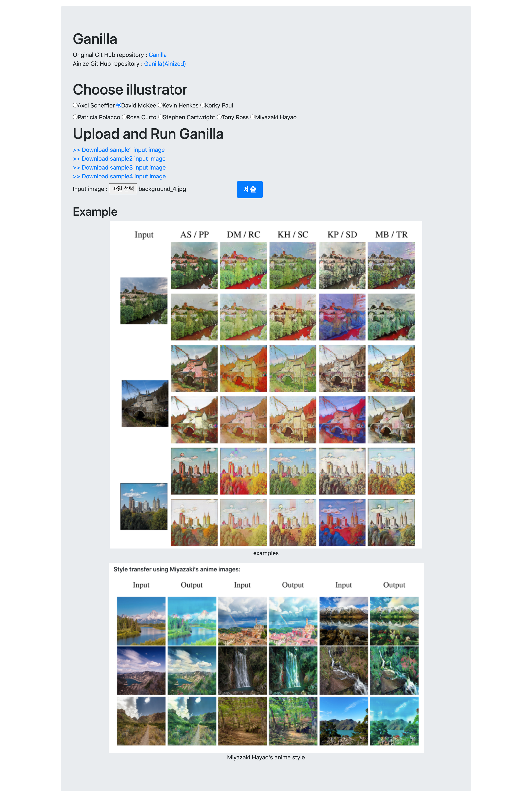The height and width of the screenshot is (803, 532).
Task: Open the Ganilla(Ainized) GitHub repository
Action: [x=165, y=64]
